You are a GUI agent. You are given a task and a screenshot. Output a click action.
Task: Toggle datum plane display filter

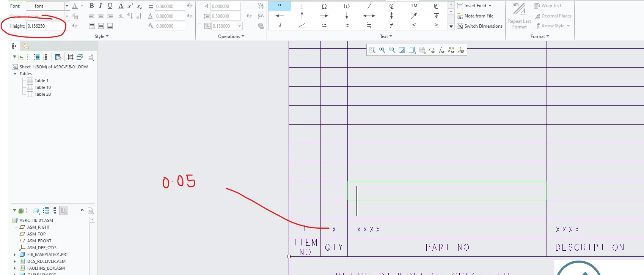click(x=432, y=50)
